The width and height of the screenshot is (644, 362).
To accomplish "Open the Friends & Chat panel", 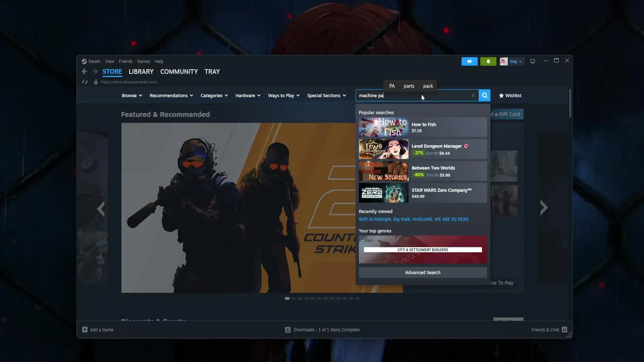I will tap(549, 330).
